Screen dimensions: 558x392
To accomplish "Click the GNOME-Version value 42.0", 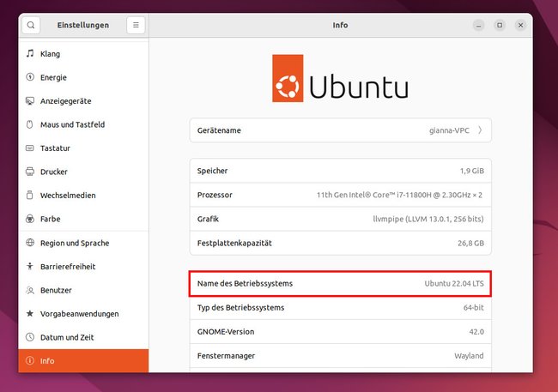I will pos(476,332).
